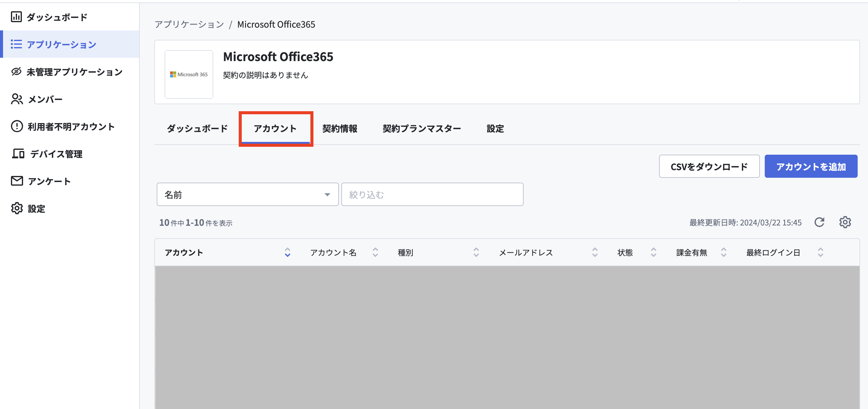868x409 pixels.
Task: Click the アカウント名 column header text
Action: click(333, 252)
